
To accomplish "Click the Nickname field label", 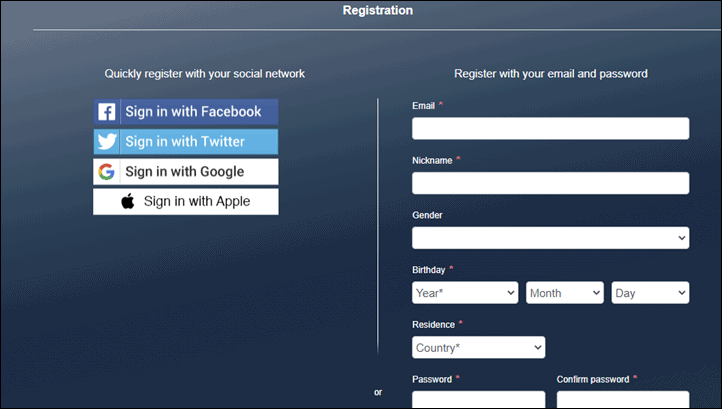I will pos(432,161).
